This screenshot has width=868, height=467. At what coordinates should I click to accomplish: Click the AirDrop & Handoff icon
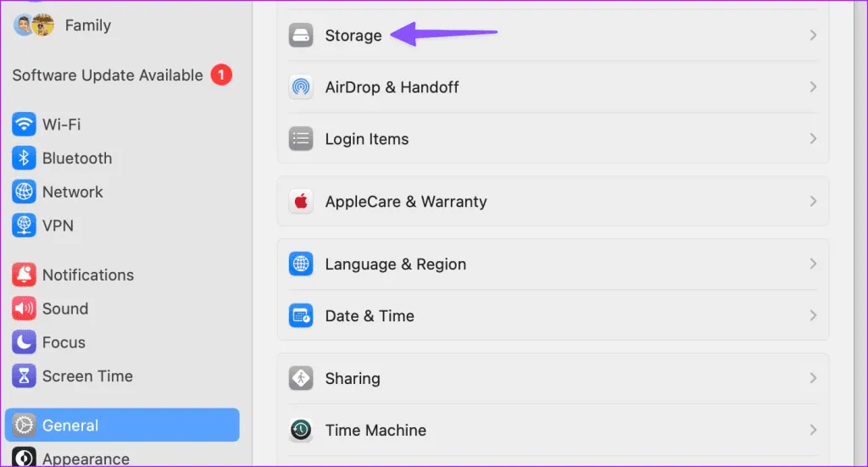[301, 87]
